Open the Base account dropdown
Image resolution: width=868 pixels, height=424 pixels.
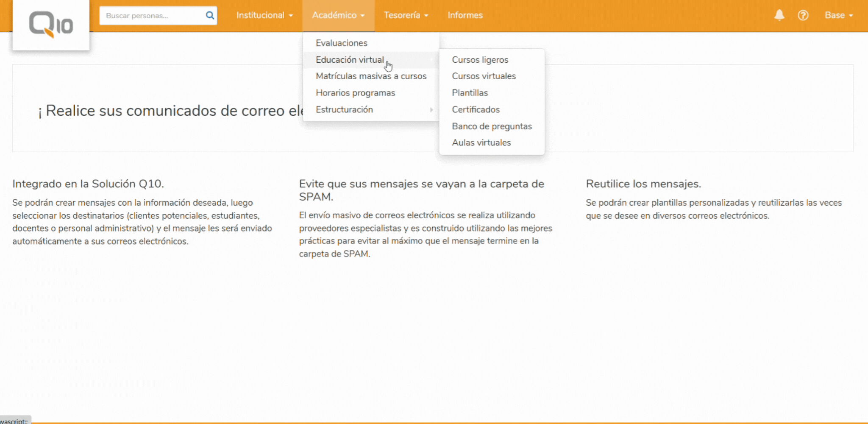(838, 15)
